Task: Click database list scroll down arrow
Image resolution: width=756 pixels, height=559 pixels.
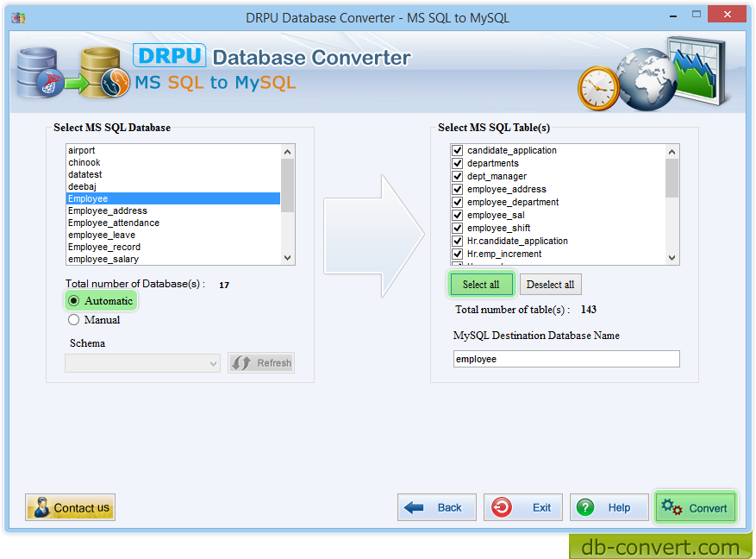Action: tap(287, 258)
